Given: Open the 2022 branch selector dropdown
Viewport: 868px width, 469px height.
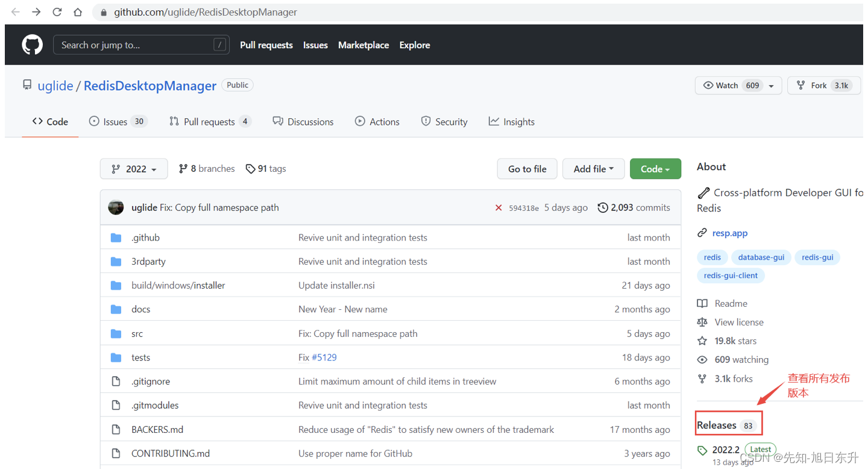Looking at the screenshot, I should (134, 169).
